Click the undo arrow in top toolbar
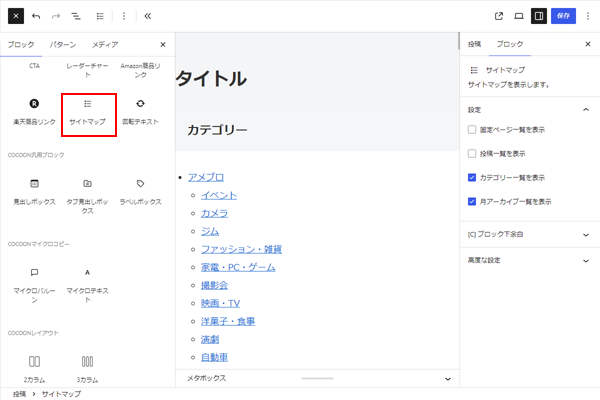 pos(36,16)
